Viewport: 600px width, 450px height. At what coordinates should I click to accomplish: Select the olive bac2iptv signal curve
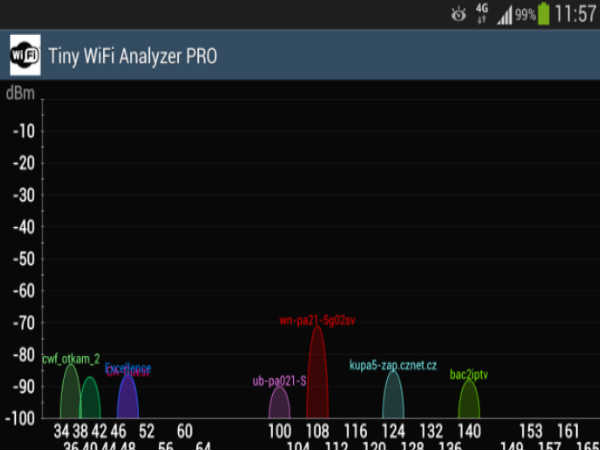(x=468, y=402)
